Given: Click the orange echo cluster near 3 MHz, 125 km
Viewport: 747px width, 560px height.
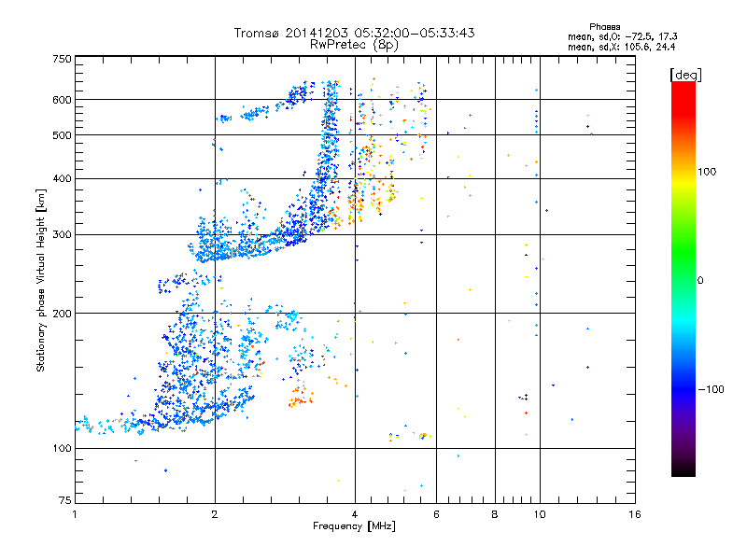Looking at the screenshot, I should [300, 395].
